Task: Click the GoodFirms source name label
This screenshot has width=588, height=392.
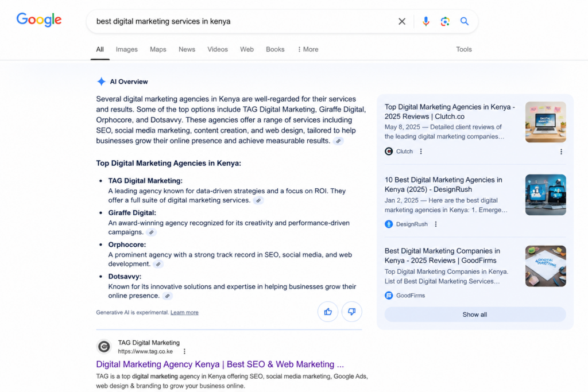Action: click(411, 296)
